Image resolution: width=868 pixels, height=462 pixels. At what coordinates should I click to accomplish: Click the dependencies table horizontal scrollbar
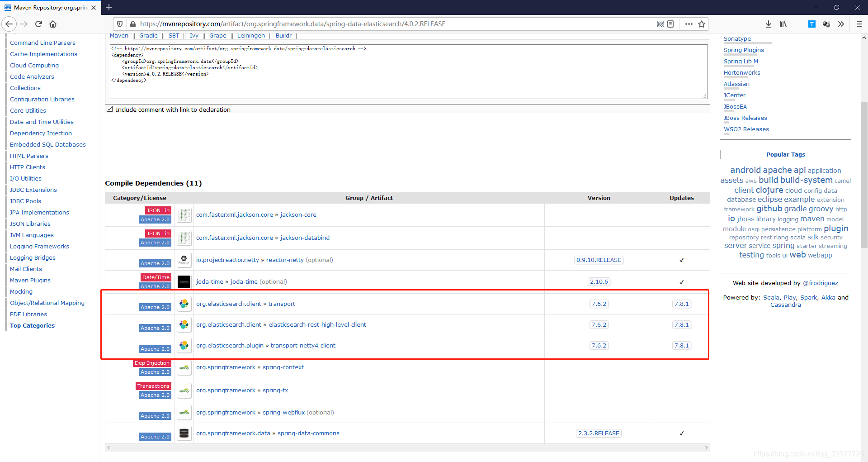pyautogui.click(x=407, y=448)
